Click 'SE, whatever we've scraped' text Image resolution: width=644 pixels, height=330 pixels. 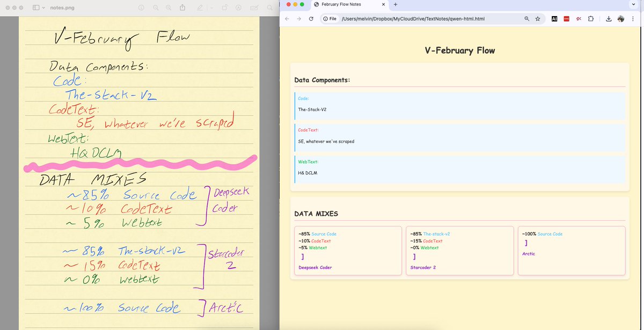(326, 141)
